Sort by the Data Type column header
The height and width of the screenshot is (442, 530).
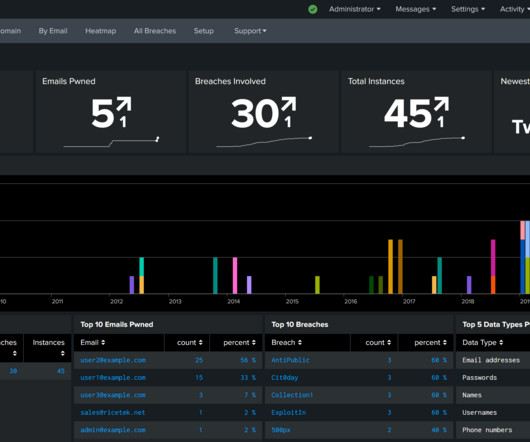pyautogui.click(x=483, y=343)
